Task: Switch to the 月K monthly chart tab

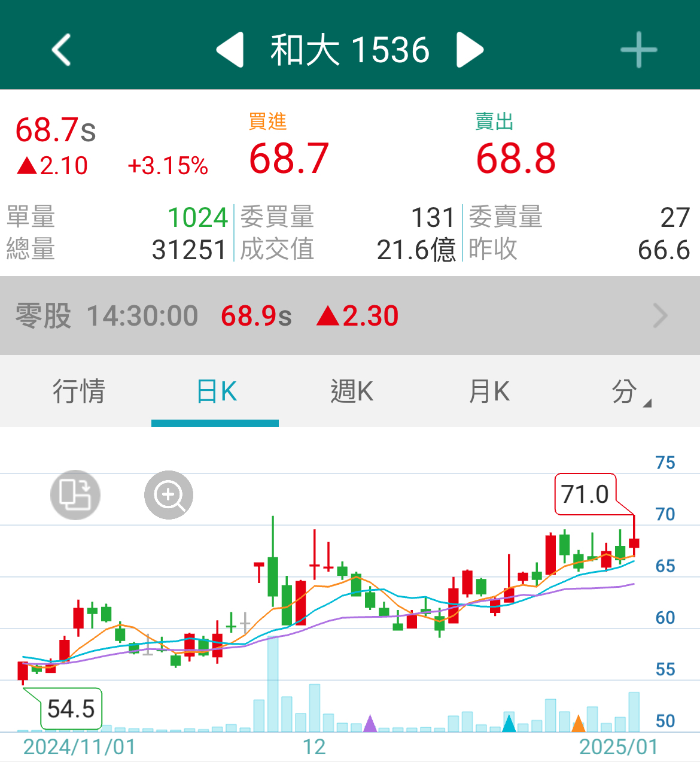Action: pyautogui.click(x=489, y=391)
